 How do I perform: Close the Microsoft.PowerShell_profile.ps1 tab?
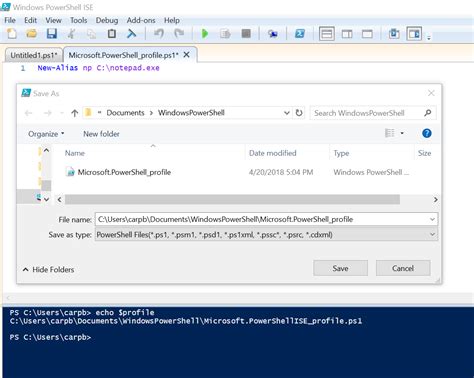(x=187, y=55)
